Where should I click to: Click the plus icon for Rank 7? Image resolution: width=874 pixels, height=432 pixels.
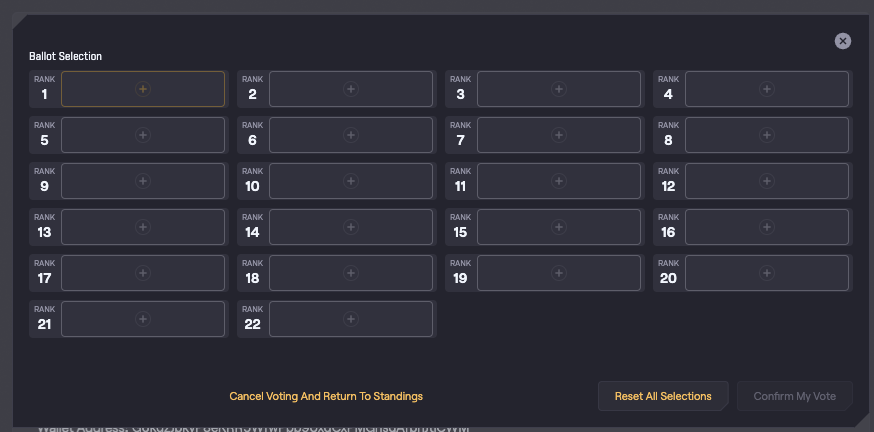559,135
